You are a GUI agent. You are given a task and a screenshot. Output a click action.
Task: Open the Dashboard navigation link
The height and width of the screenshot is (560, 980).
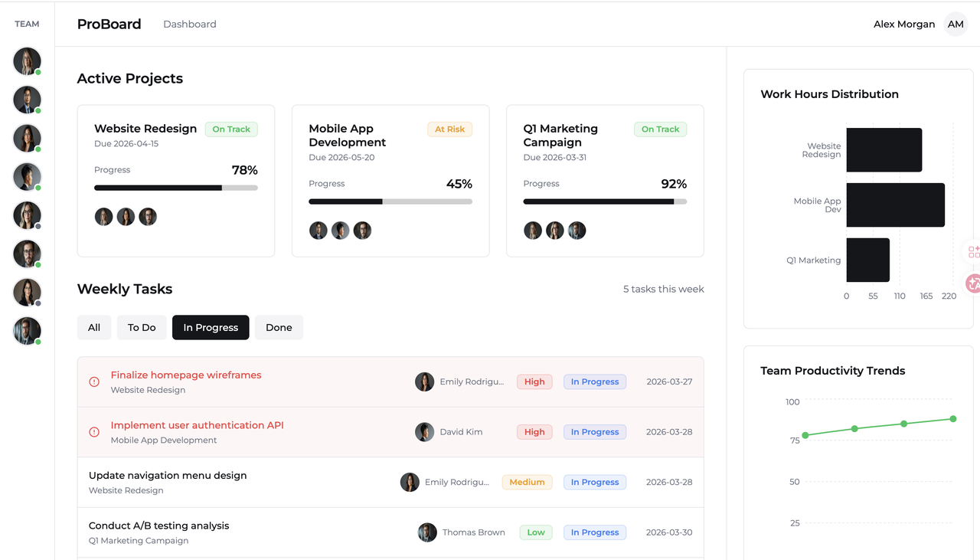(x=190, y=25)
